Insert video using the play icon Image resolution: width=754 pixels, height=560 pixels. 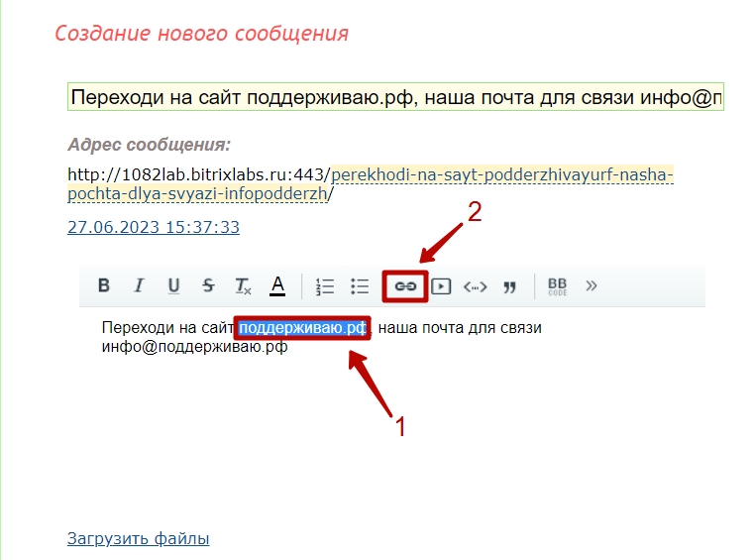click(x=441, y=286)
